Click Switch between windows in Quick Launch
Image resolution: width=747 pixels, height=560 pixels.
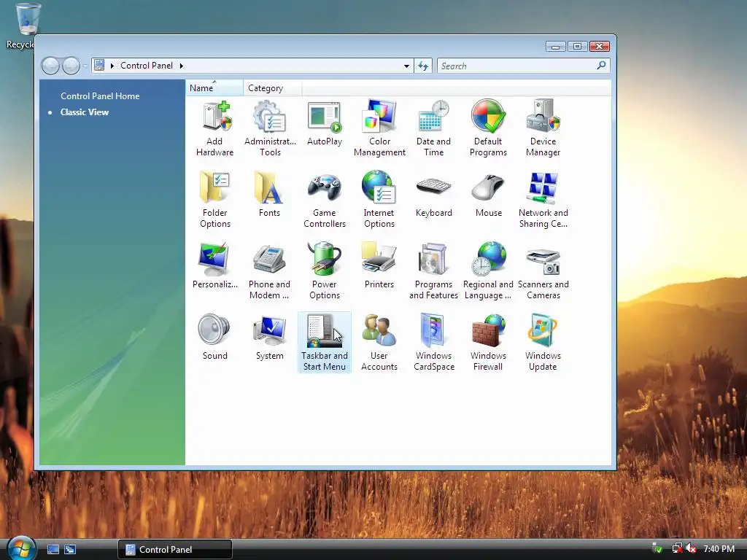coord(70,550)
